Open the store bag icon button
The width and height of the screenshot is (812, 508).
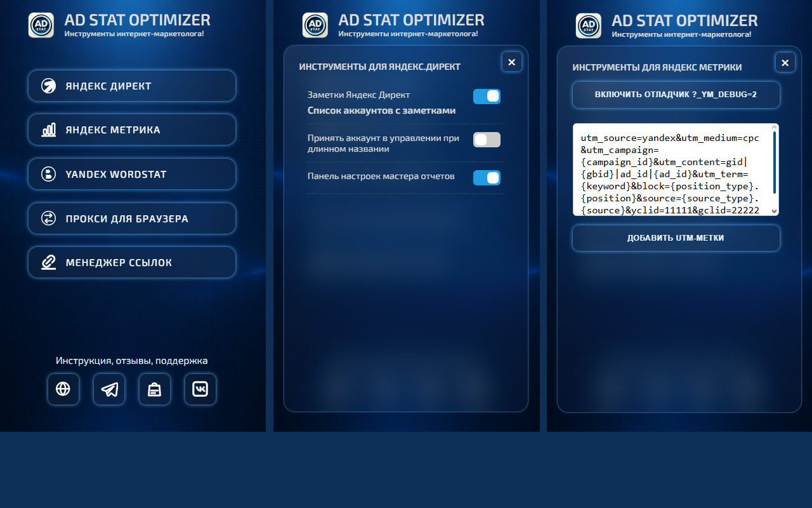click(x=155, y=389)
